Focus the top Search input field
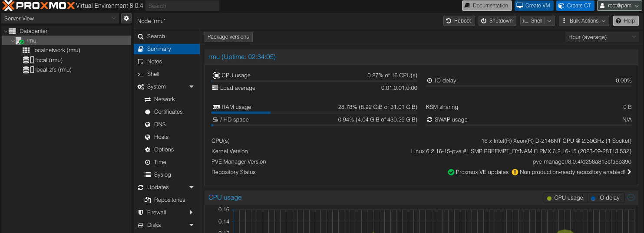The height and width of the screenshot is (233, 644). click(182, 6)
